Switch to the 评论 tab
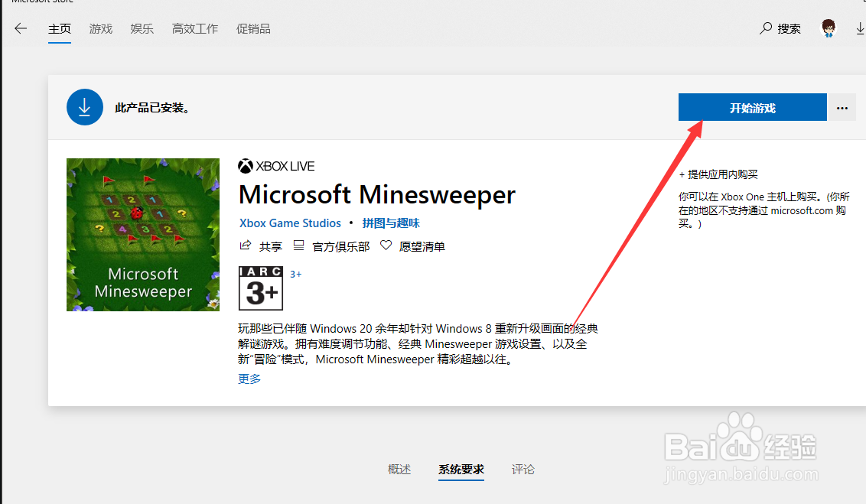The image size is (866, 504). [523, 470]
